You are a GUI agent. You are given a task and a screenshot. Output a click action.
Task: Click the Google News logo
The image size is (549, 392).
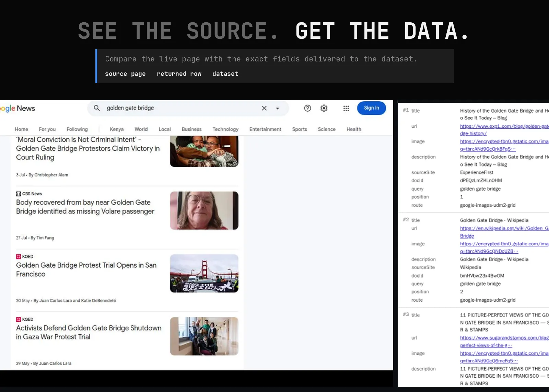[17, 108]
